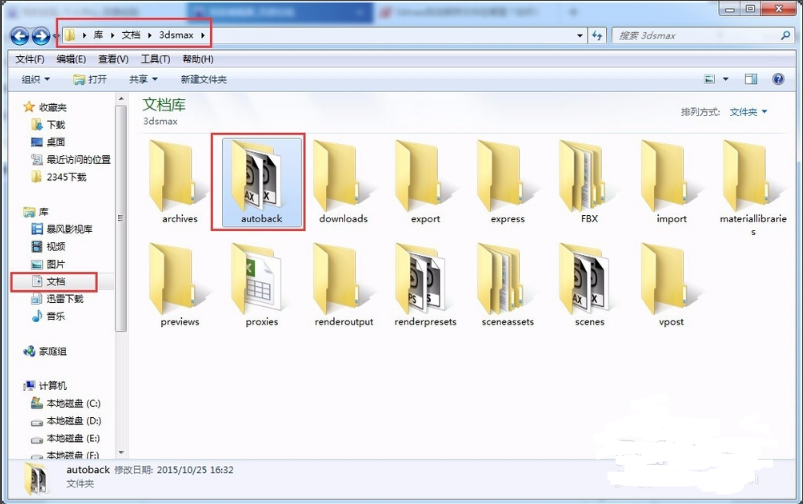Expand the 组织 dropdown
This screenshot has width=803, height=504.
tap(36, 79)
